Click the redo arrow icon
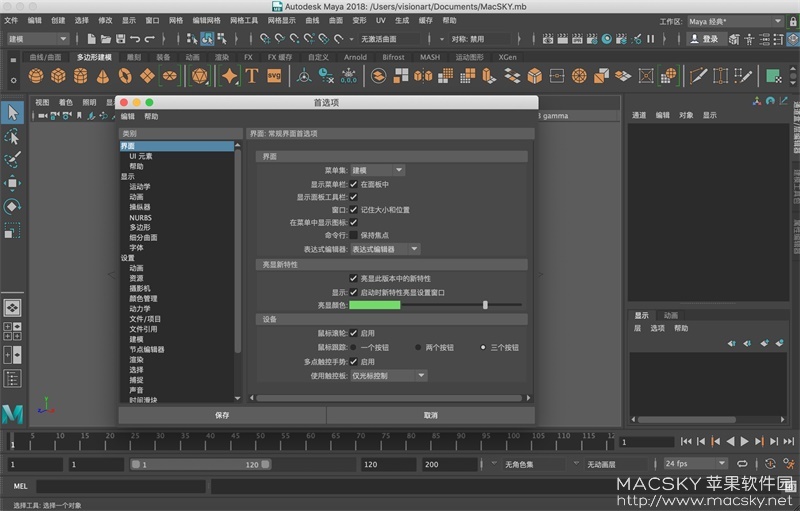This screenshot has width=800, height=511. 149,39
